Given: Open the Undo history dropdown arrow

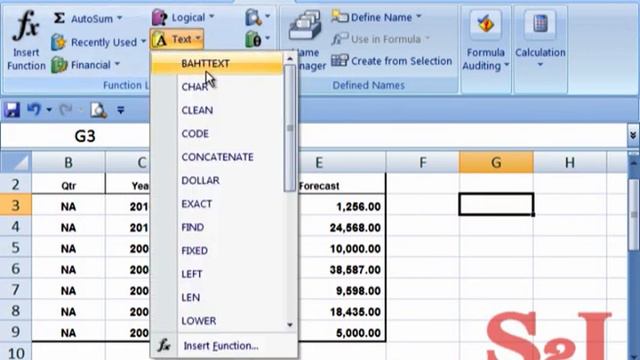Looking at the screenshot, I should (49, 109).
